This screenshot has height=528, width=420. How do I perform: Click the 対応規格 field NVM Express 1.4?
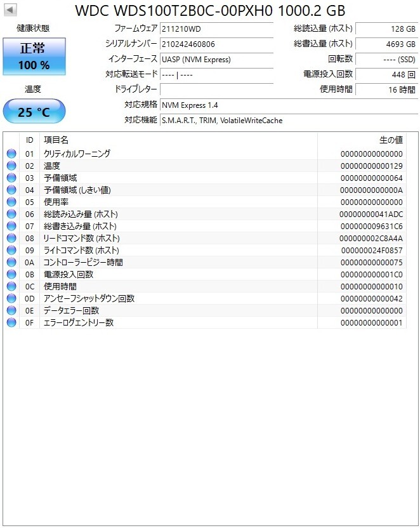pyautogui.click(x=289, y=105)
